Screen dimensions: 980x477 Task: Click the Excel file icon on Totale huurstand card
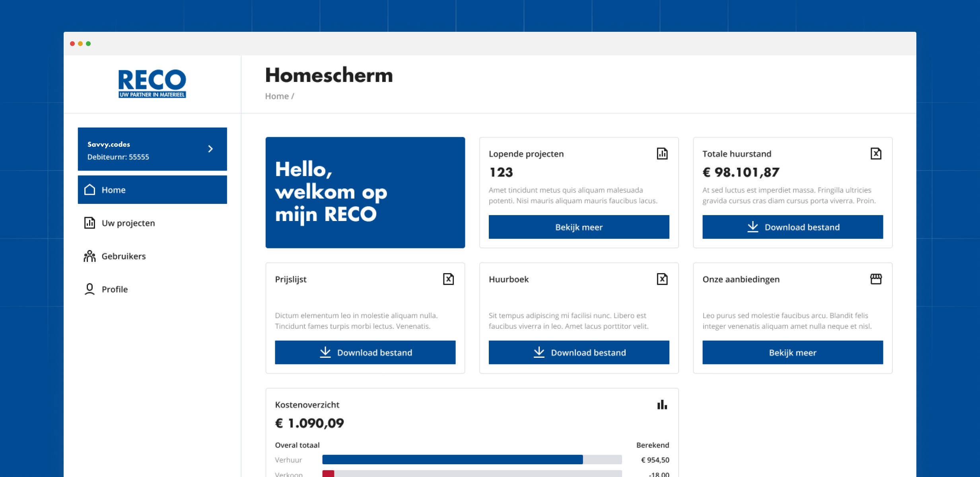pos(876,153)
